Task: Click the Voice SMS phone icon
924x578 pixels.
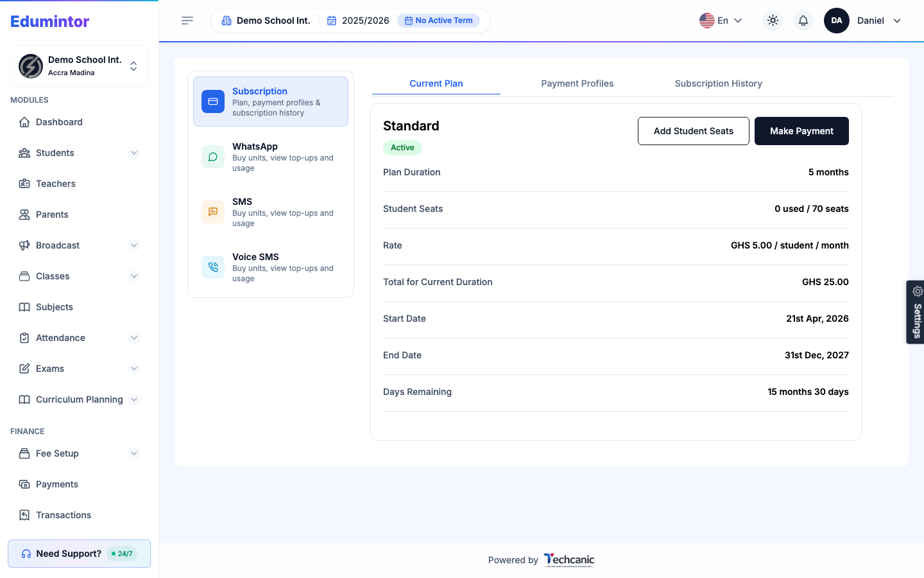Action: (213, 267)
